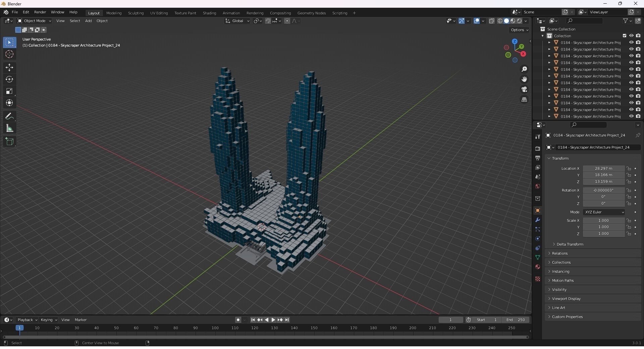
Task: Click the Marker menu in timeline
Action: [x=80, y=320]
